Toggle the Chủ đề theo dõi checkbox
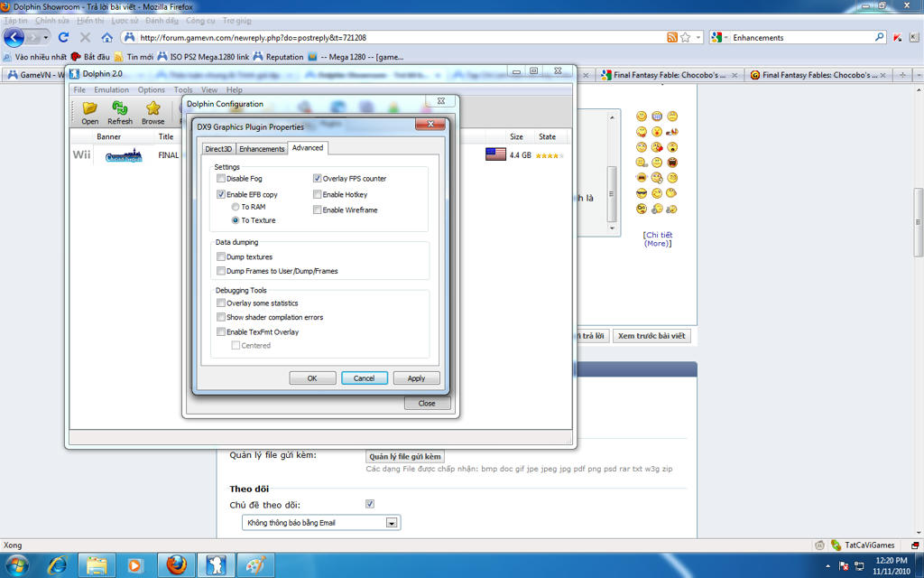This screenshot has height=578, width=924. (369, 504)
